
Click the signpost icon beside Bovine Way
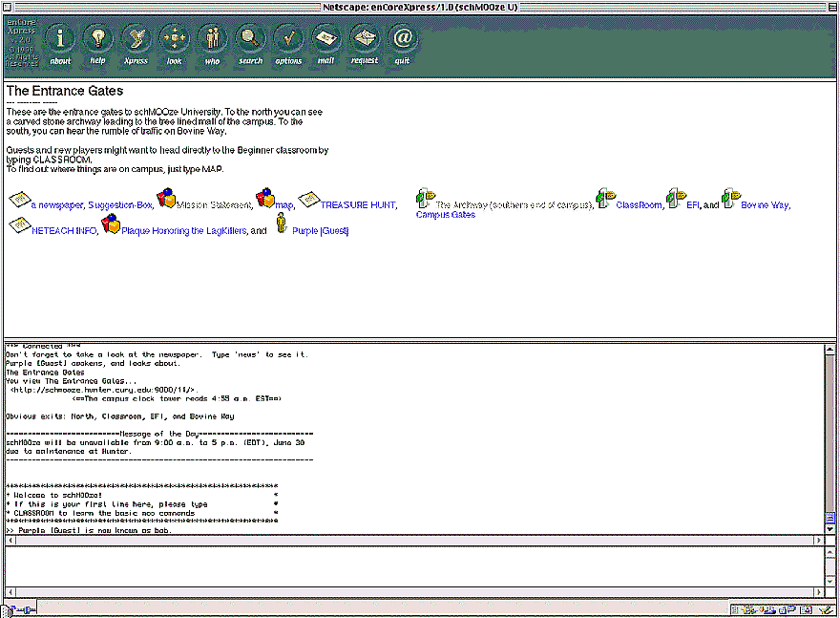pos(731,198)
